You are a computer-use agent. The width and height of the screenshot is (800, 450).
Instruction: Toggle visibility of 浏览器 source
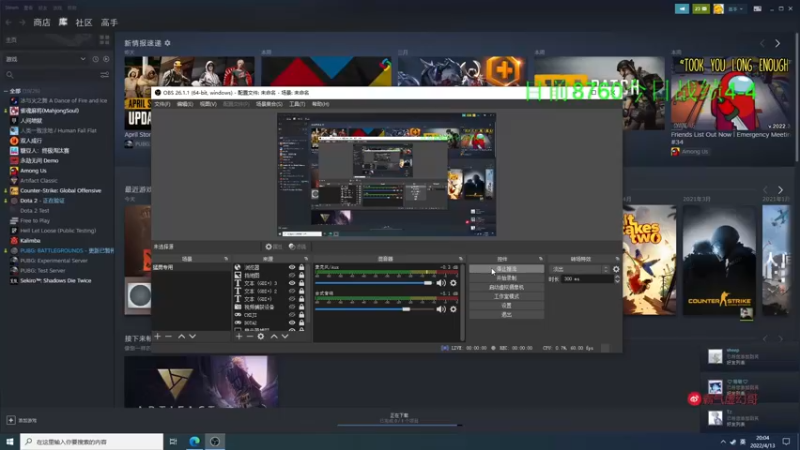[292, 267]
